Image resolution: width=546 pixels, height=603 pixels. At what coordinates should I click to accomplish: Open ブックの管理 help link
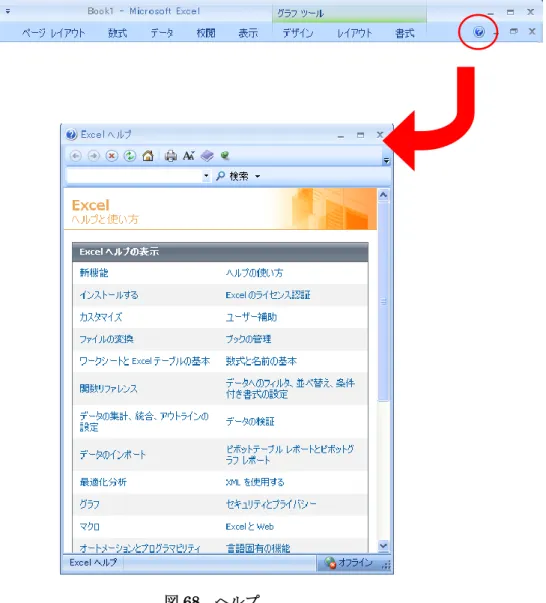[x=248, y=339]
